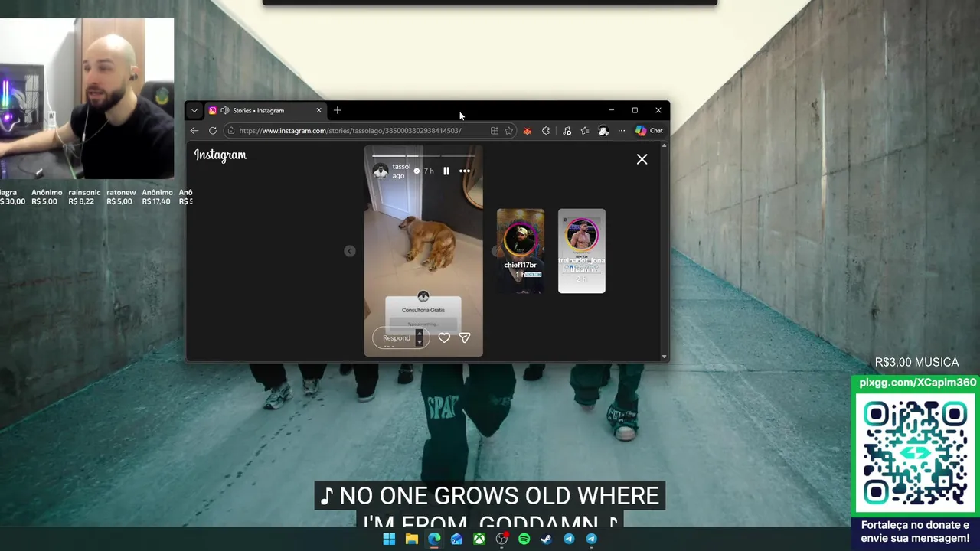This screenshot has height=551, width=980.
Task: Open Microsoft Edge from the taskbar
Action: (x=434, y=539)
